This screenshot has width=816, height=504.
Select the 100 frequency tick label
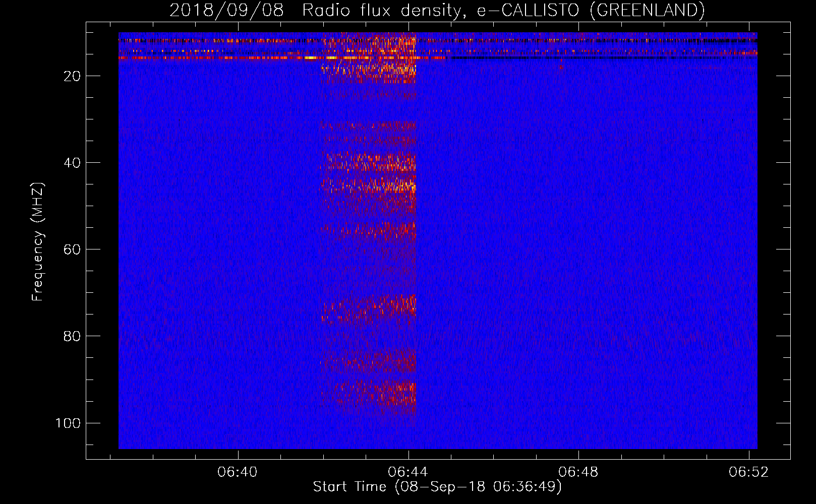click(68, 423)
